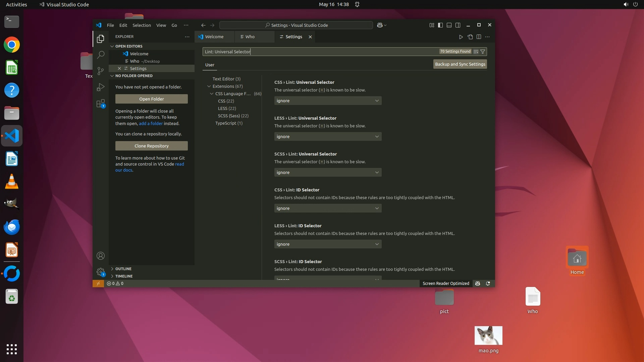Viewport: 644px width, 362px height.
Task: Click the settings search input field
Action: point(319,52)
